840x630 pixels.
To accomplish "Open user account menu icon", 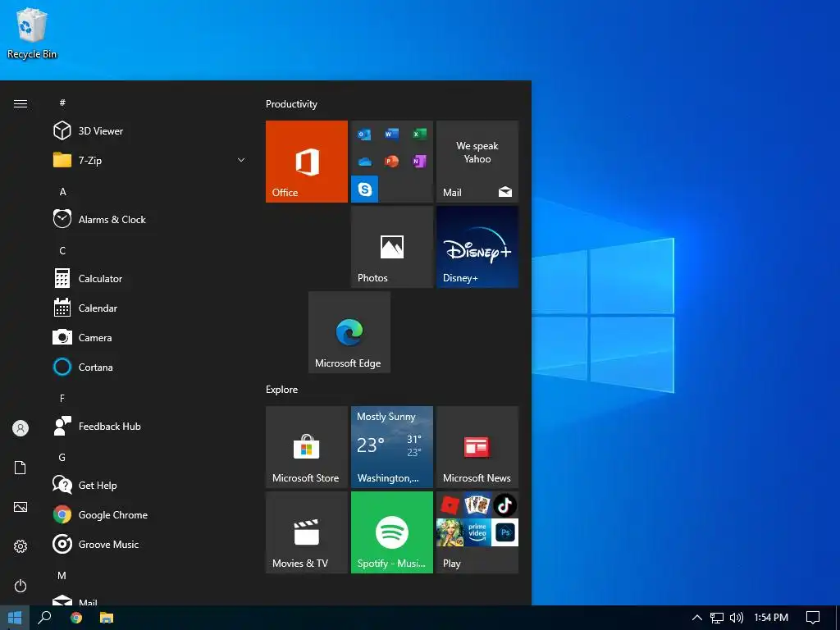I will 21,428.
